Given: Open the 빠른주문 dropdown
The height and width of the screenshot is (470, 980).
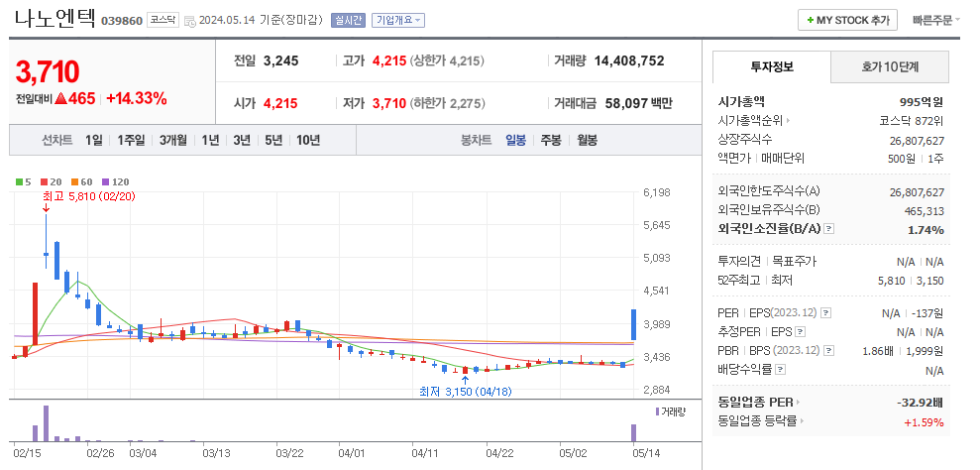Looking at the screenshot, I should pyautogui.click(x=936, y=20).
